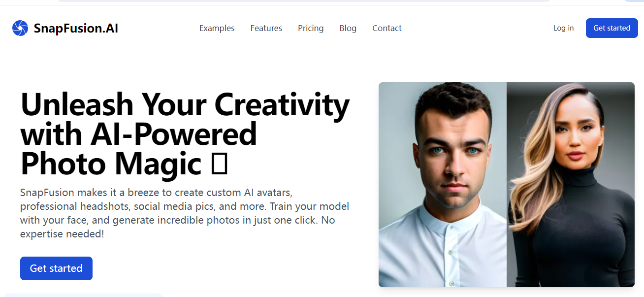Screen dimensions: 644x297
Task: Click the SnapFusion.AI brand name
Action: tap(76, 29)
